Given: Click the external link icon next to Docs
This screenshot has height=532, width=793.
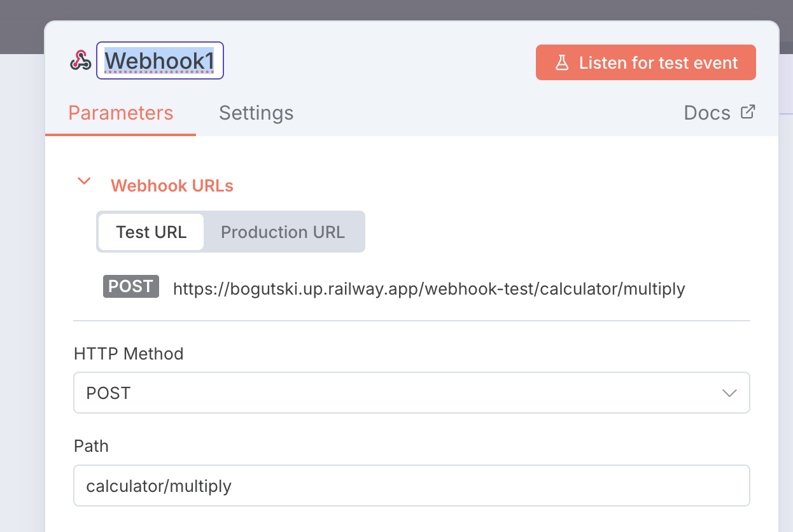Looking at the screenshot, I should pyautogui.click(x=748, y=112).
